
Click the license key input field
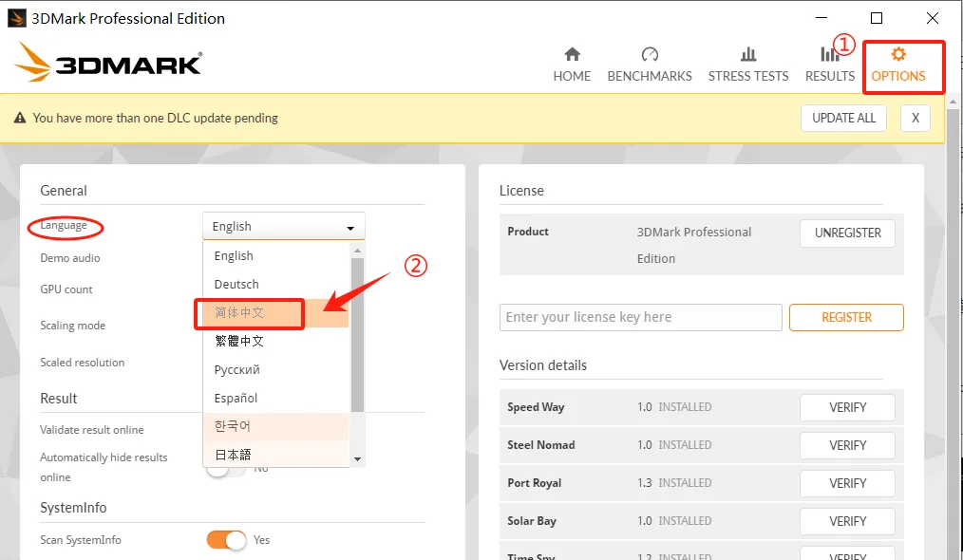(640, 317)
